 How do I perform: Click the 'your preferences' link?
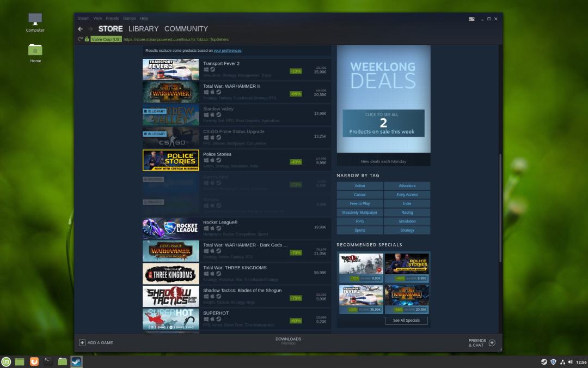(x=228, y=50)
